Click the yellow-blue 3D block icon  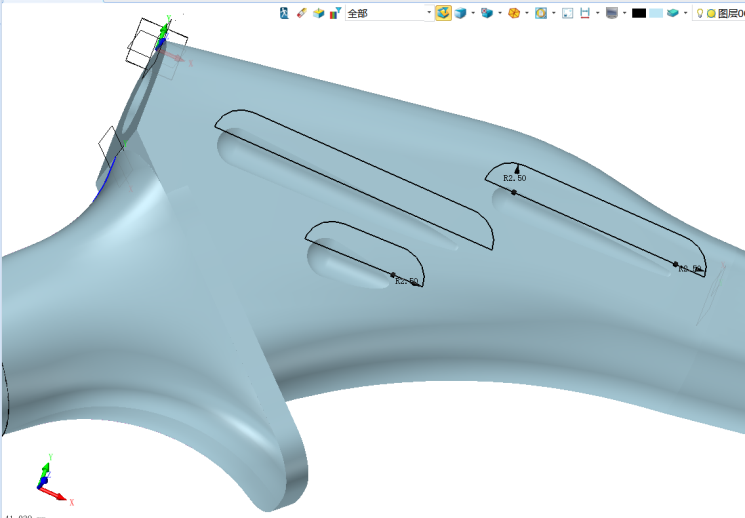point(319,13)
